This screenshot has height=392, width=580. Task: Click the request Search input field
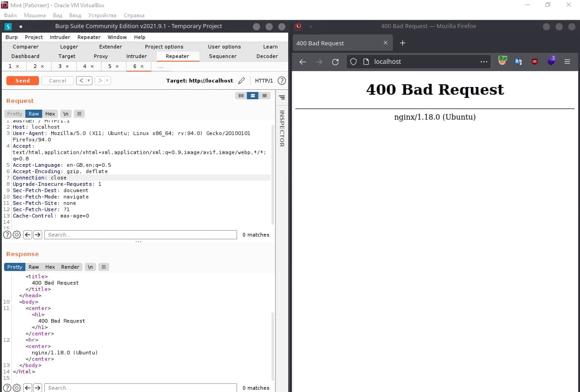tap(140, 235)
